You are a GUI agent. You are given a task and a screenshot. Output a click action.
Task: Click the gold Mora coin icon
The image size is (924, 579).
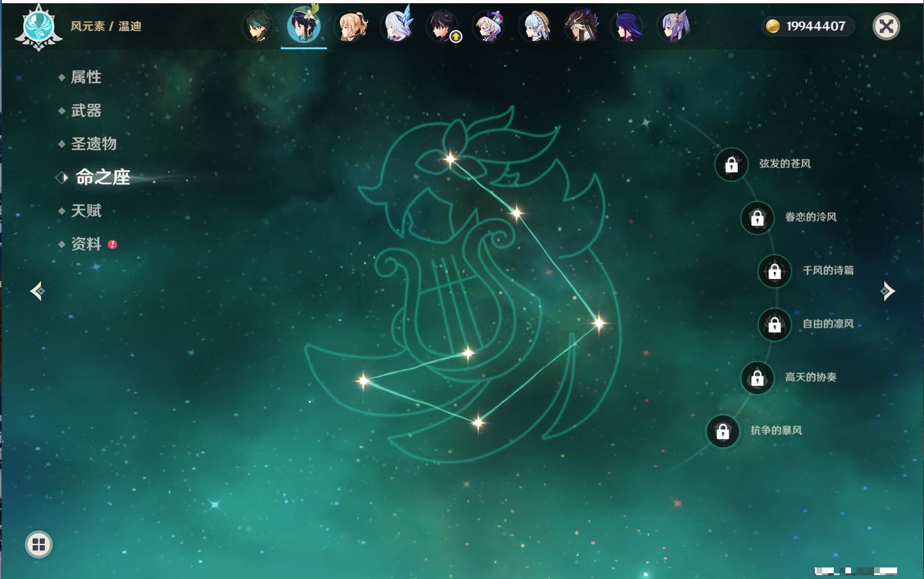tap(773, 26)
